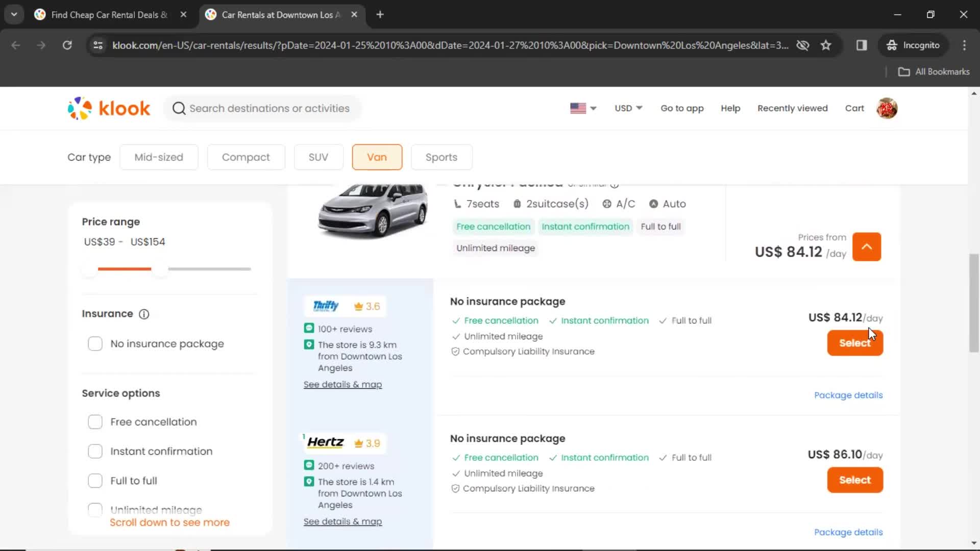Viewport: 980px width, 551px height.
Task: Close the Car Rentals at Downtown Los Angeles tab
Action: click(x=354, y=15)
